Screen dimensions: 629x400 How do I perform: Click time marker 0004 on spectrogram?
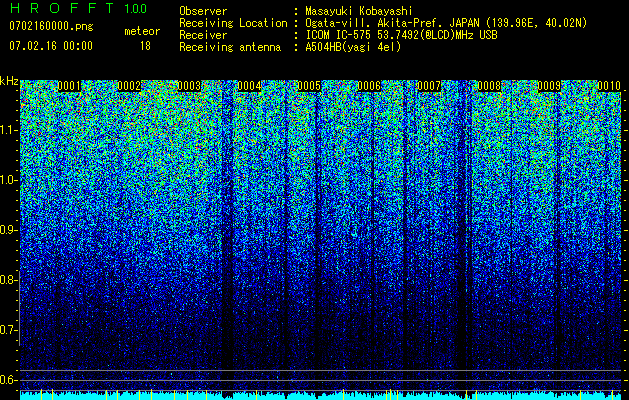(249, 86)
